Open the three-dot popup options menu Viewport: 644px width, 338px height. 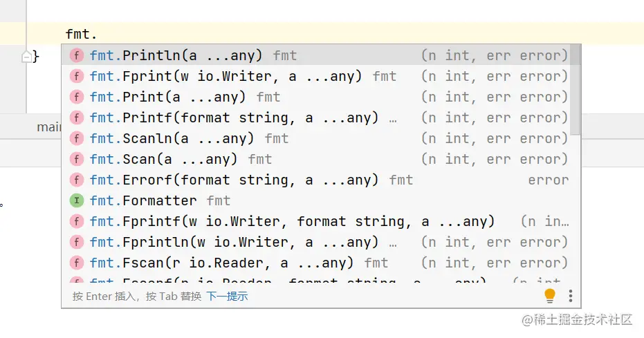571,296
